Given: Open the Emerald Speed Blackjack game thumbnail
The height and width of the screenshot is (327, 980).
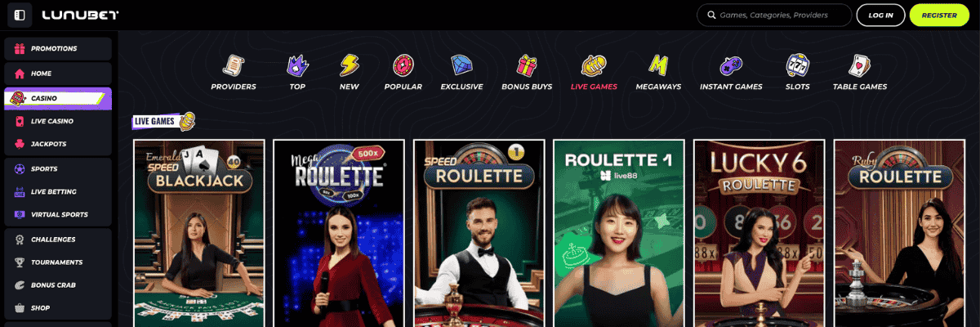Looking at the screenshot, I should [199, 233].
